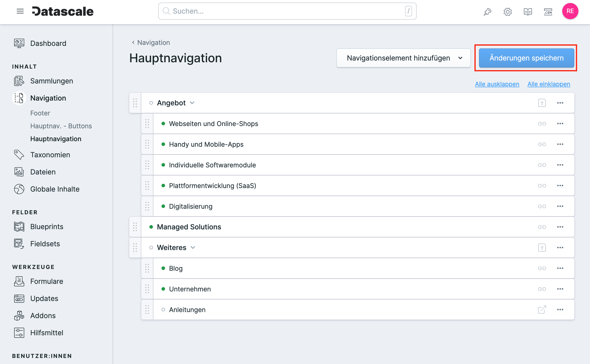Click the Hauptnavigation menu item
Image resolution: width=590 pixels, height=364 pixels.
click(56, 138)
